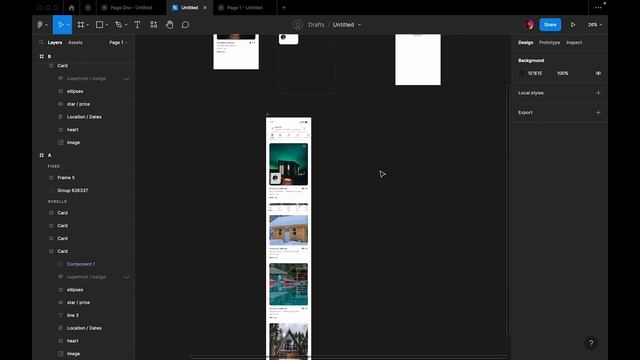This screenshot has width=640, height=360.
Task: Select the Frame tool
Action: tap(80, 25)
